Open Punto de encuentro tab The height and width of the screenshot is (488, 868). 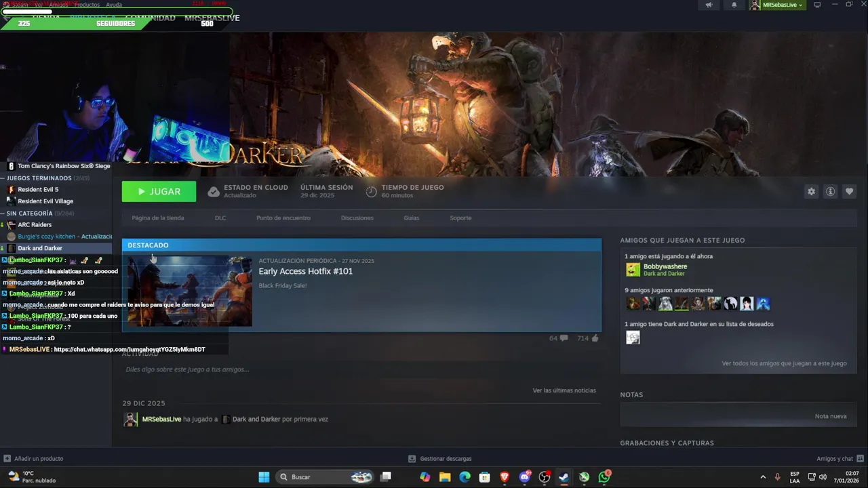coord(283,218)
